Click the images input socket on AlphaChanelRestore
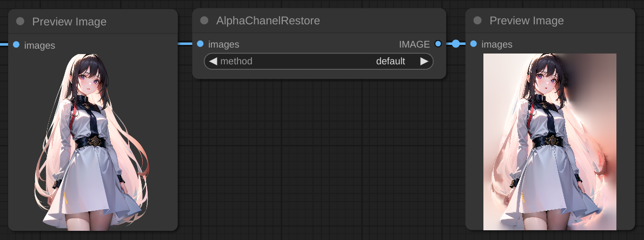 pos(201,44)
